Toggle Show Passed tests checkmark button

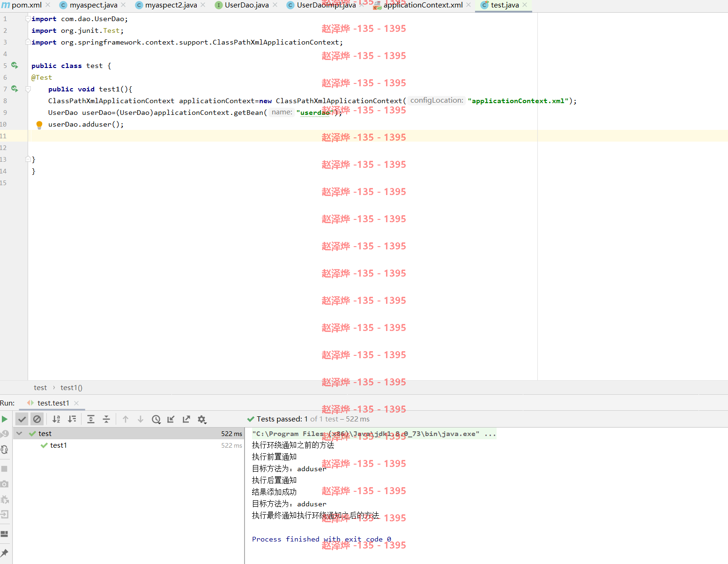[22, 419]
